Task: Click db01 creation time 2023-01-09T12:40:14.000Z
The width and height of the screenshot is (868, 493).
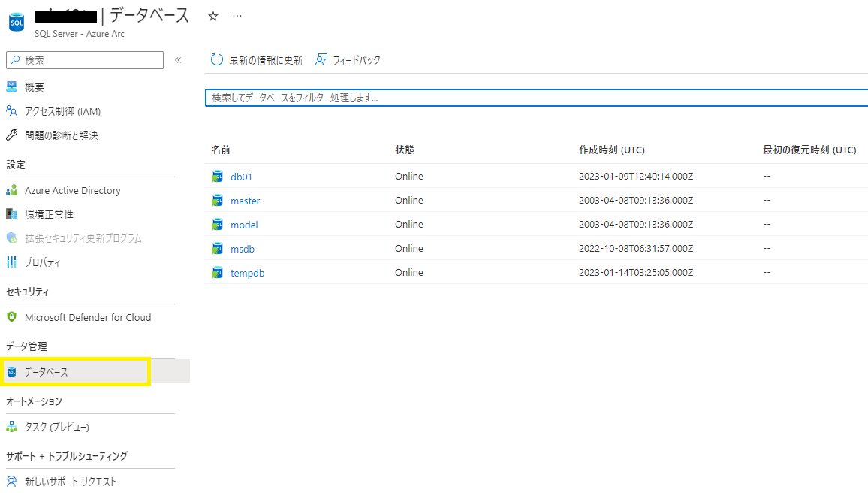Action: pos(636,176)
